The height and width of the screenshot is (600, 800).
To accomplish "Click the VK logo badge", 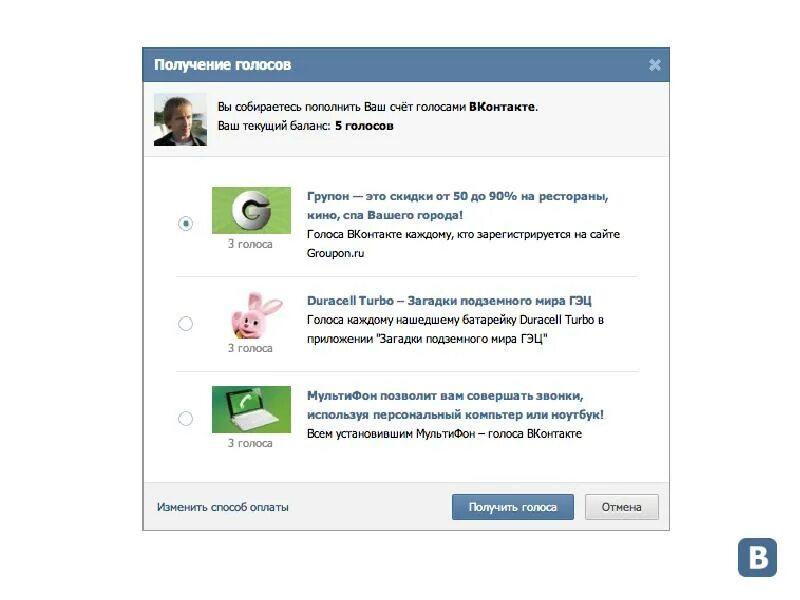I will 757,558.
